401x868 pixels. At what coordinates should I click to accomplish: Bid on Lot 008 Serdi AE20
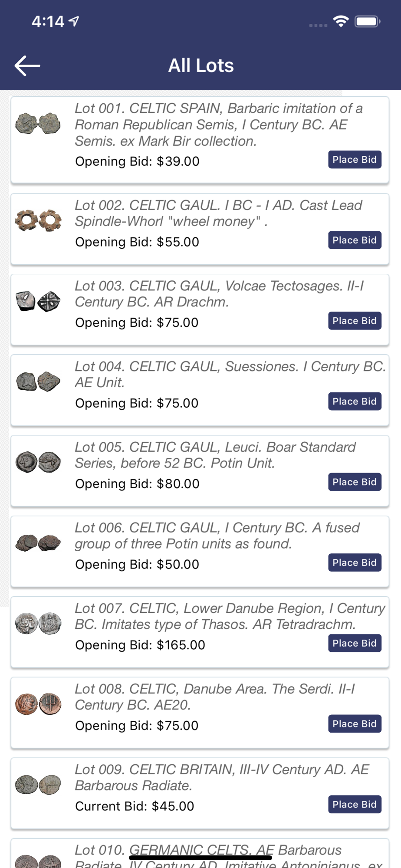(355, 724)
